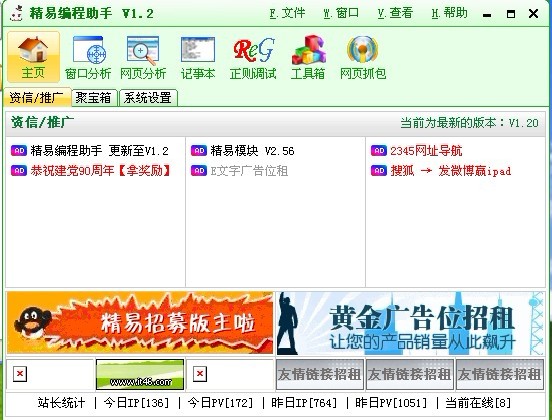Click the broken image right of it46 banner
The image size is (552, 420).
[200, 374]
